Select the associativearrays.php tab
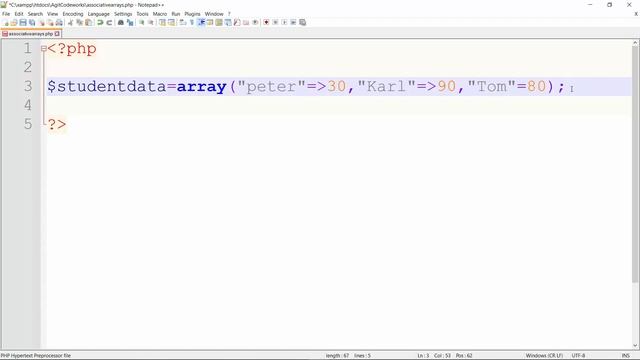The image size is (640, 360). click(x=31, y=34)
